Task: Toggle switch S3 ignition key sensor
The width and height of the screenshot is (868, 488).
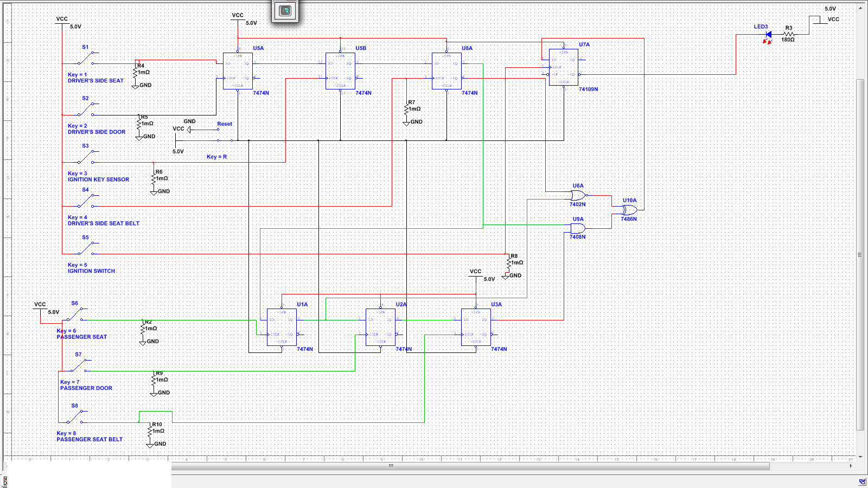Action: 87,157
